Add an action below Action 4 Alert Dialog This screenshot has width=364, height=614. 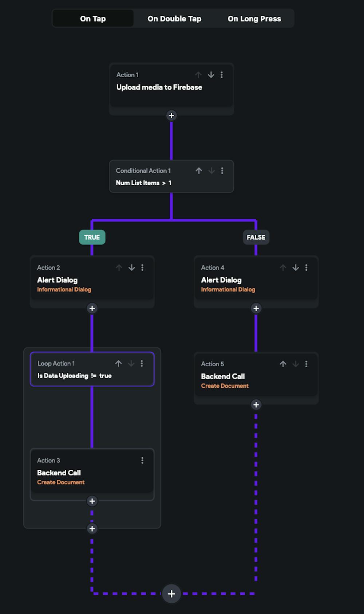tap(256, 308)
